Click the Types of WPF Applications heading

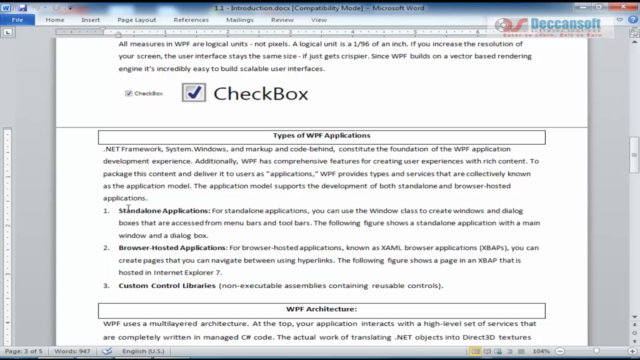click(322, 136)
